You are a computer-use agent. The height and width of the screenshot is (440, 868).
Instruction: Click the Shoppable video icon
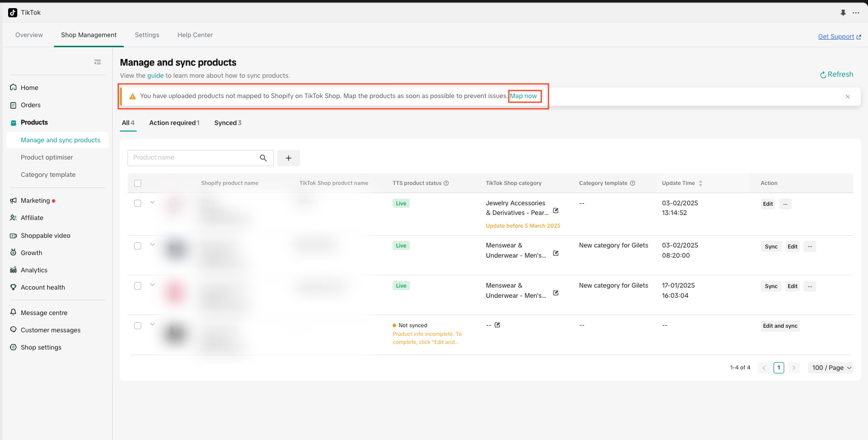[13, 236]
